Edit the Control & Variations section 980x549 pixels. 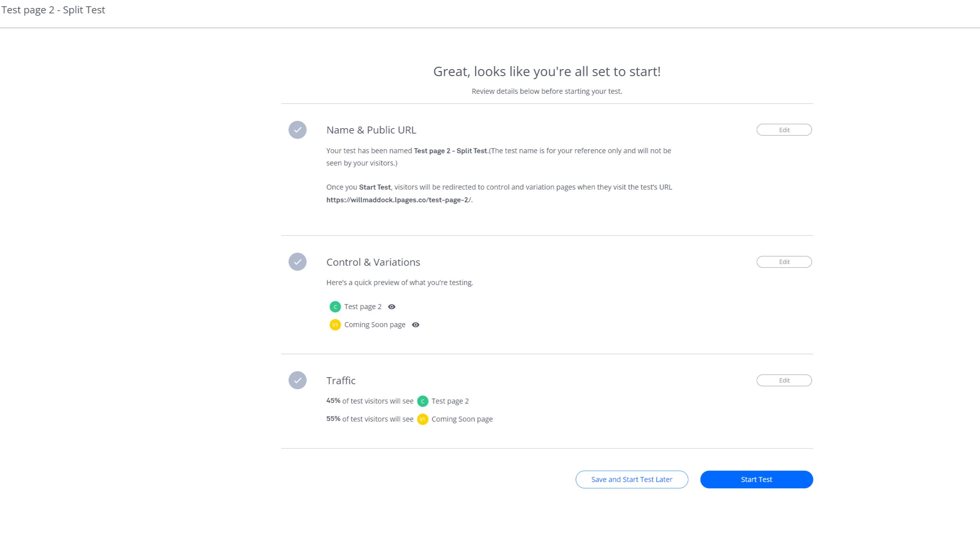[x=784, y=262]
